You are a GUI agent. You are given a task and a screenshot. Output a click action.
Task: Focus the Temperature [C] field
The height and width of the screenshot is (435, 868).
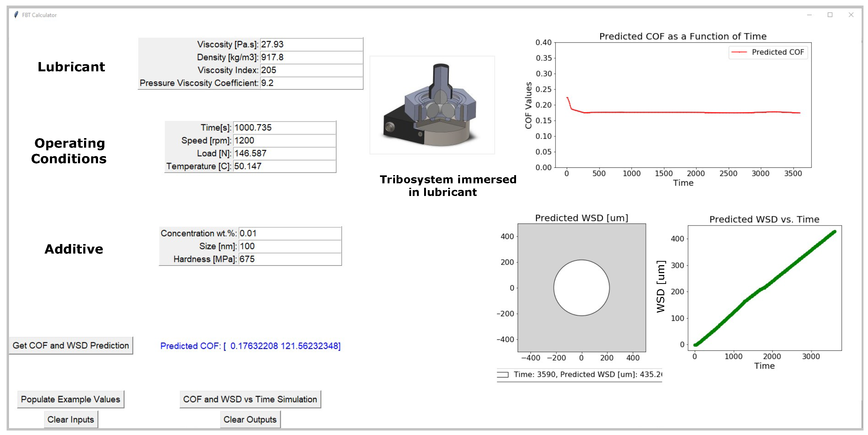click(x=284, y=166)
